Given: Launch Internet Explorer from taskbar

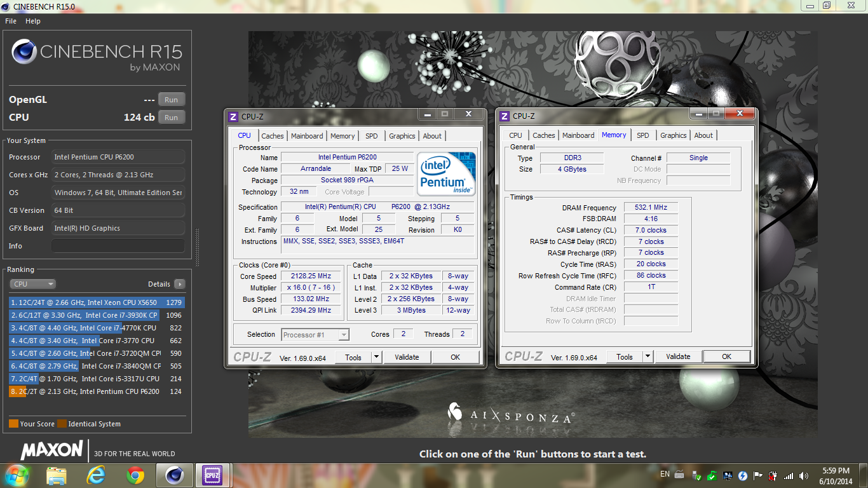Looking at the screenshot, I should [x=96, y=475].
